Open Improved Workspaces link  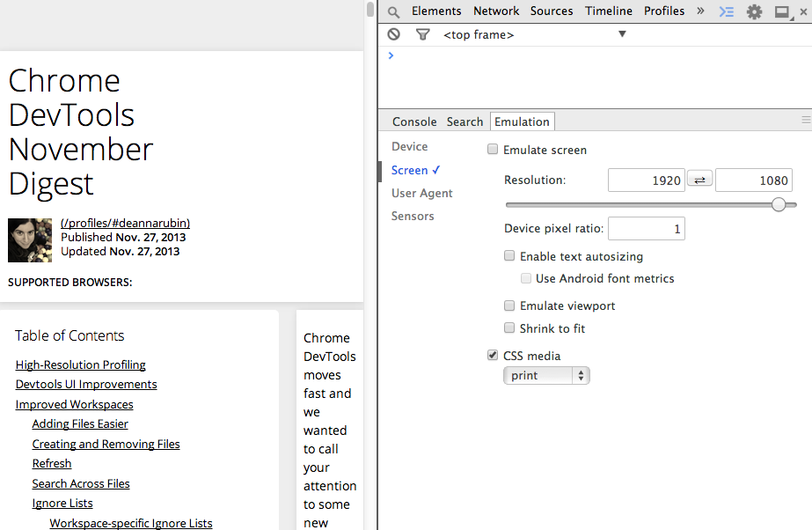(74, 404)
